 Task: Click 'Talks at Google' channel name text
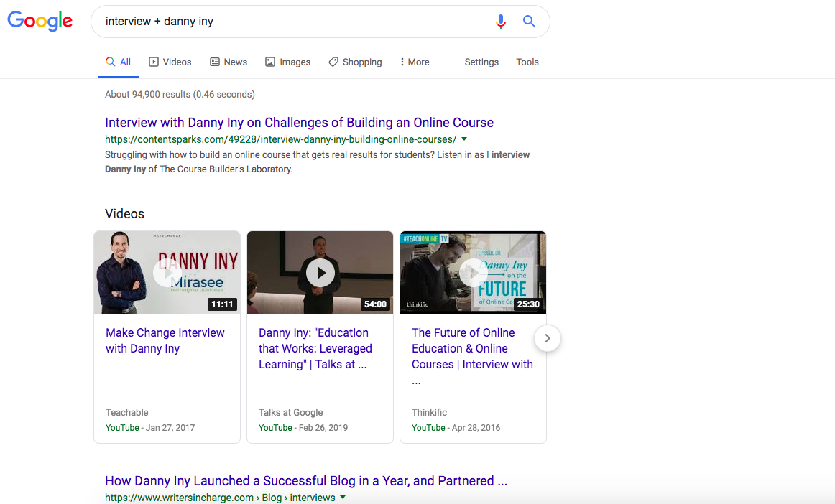click(x=291, y=412)
